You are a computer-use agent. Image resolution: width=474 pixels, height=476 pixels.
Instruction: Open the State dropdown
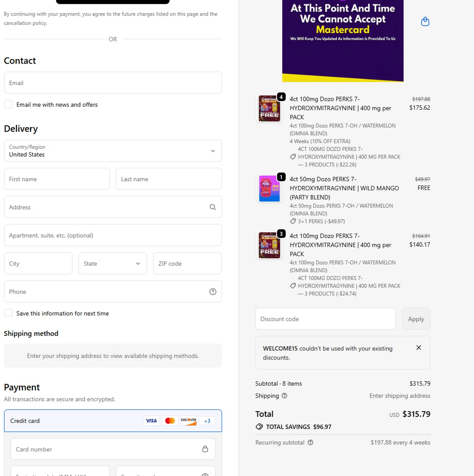click(113, 263)
